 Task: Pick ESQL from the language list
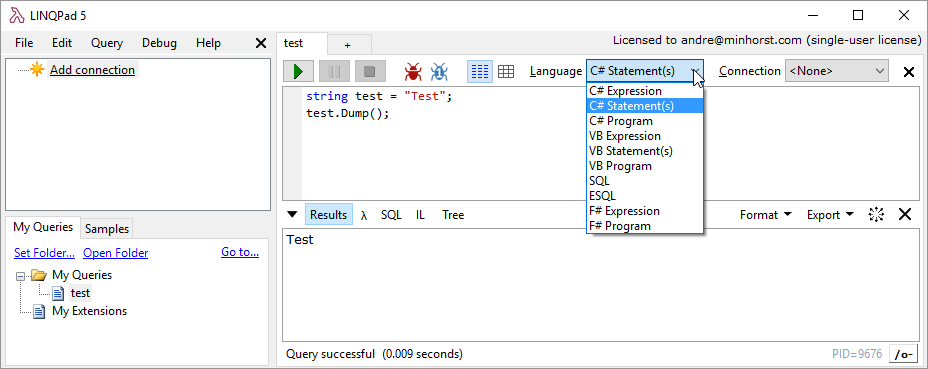645,195
